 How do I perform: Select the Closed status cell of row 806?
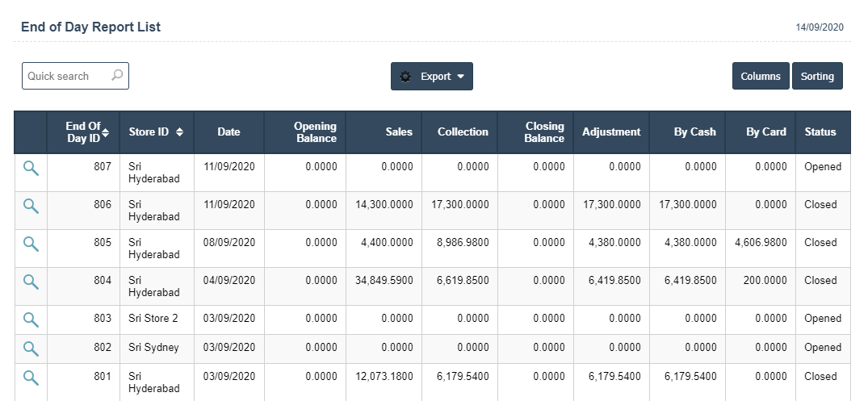[x=820, y=205]
